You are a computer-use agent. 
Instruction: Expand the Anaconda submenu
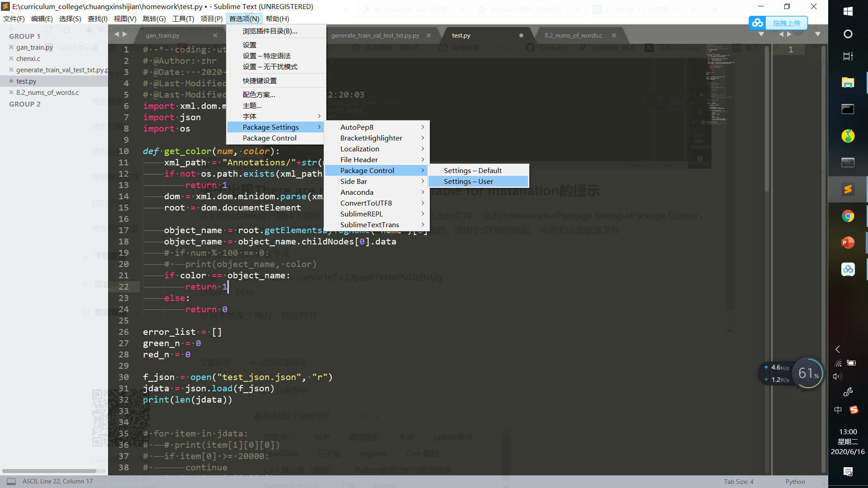pyautogui.click(x=377, y=192)
